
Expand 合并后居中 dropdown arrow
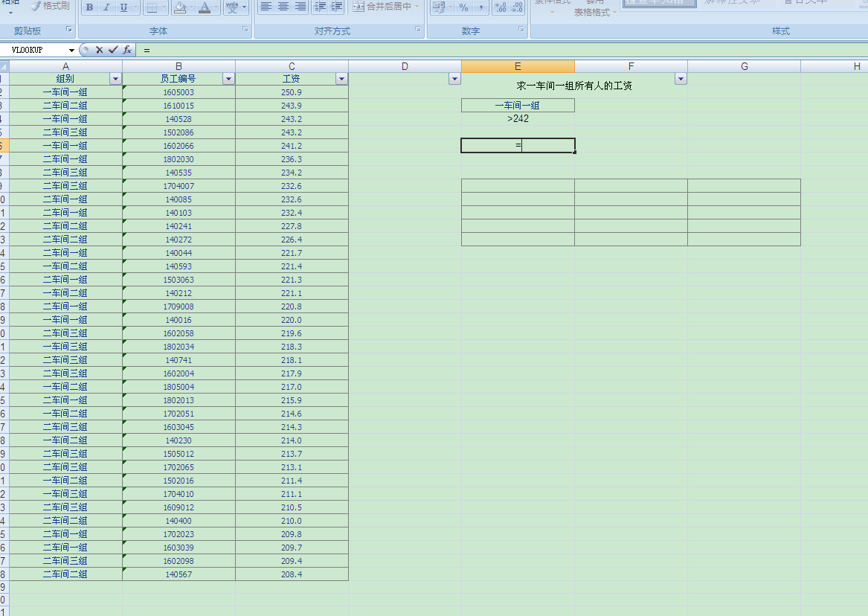click(417, 7)
